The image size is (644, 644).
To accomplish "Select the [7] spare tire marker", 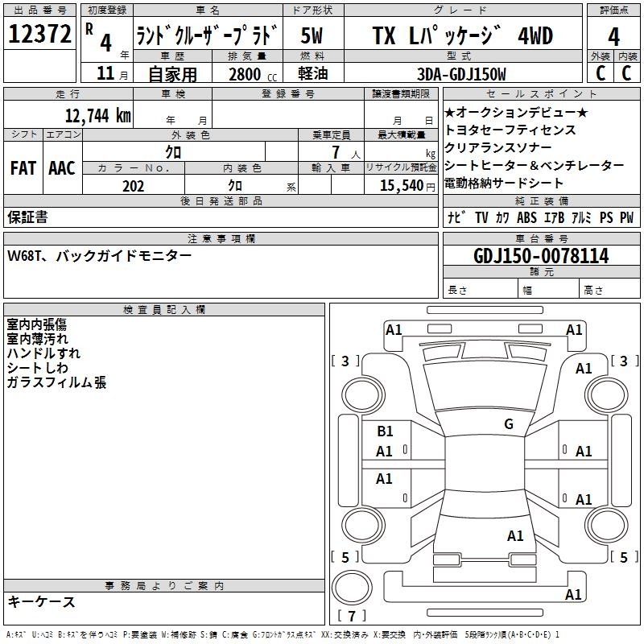I will coord(355,617).
